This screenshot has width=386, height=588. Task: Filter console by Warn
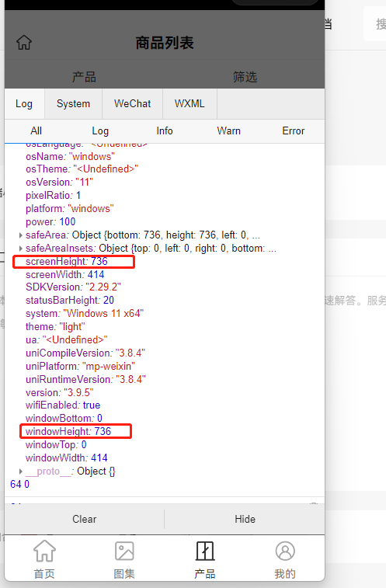point(228,130)
